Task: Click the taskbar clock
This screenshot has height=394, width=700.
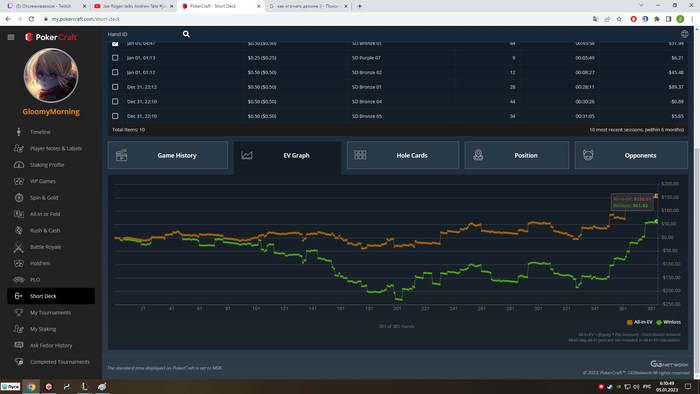Action: (x=667, y=387)
